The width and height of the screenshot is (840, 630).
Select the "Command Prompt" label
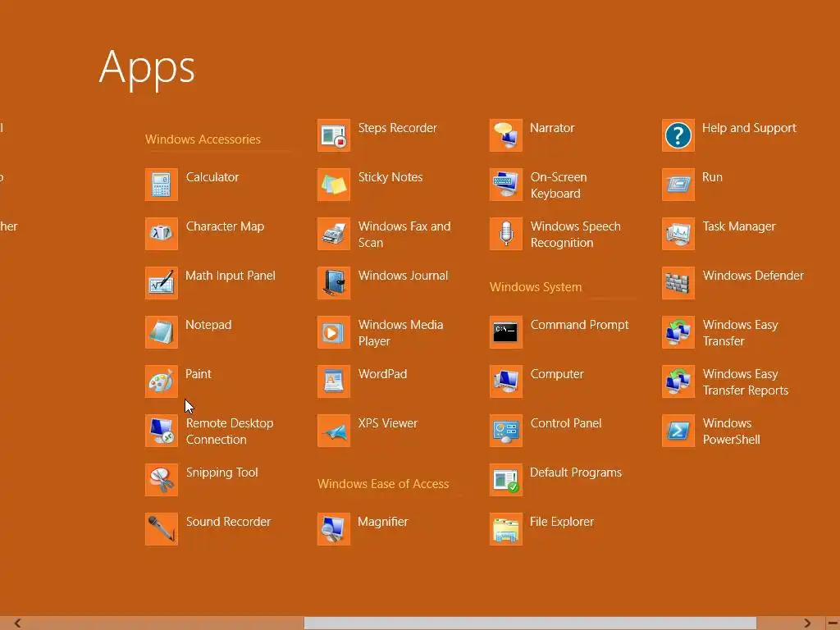click(x=580, y=325)
